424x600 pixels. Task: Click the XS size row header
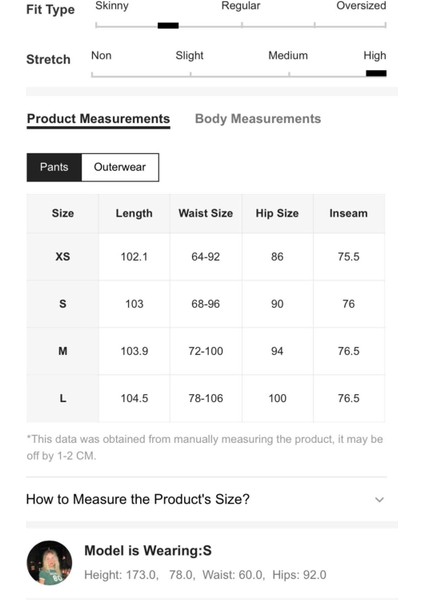coord(63,257)
